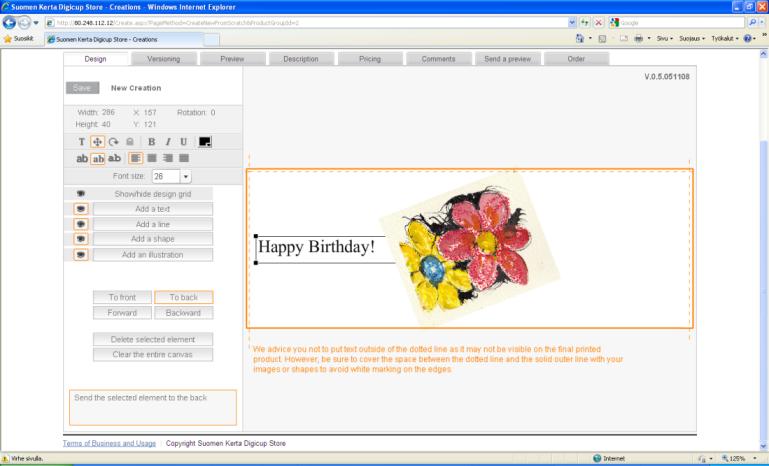Click the grayed Save button
Viewport: 769px width, 466px height.
[x=82, y=88]
